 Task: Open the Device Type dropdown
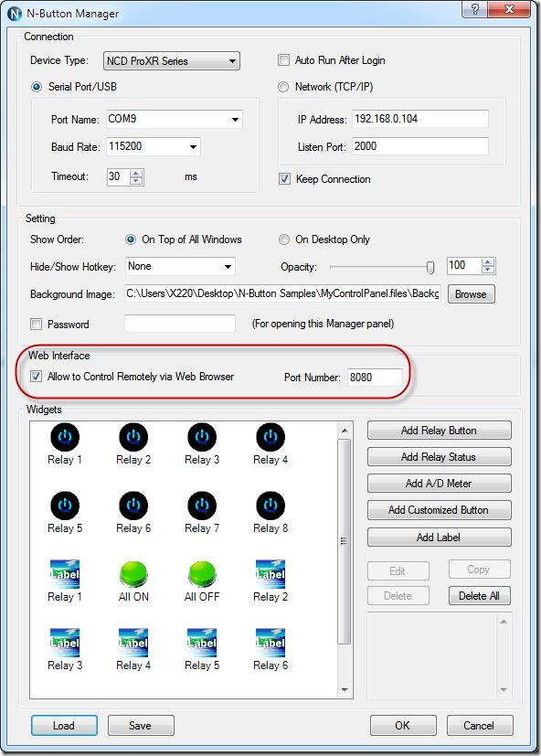[x=172, y=61]
